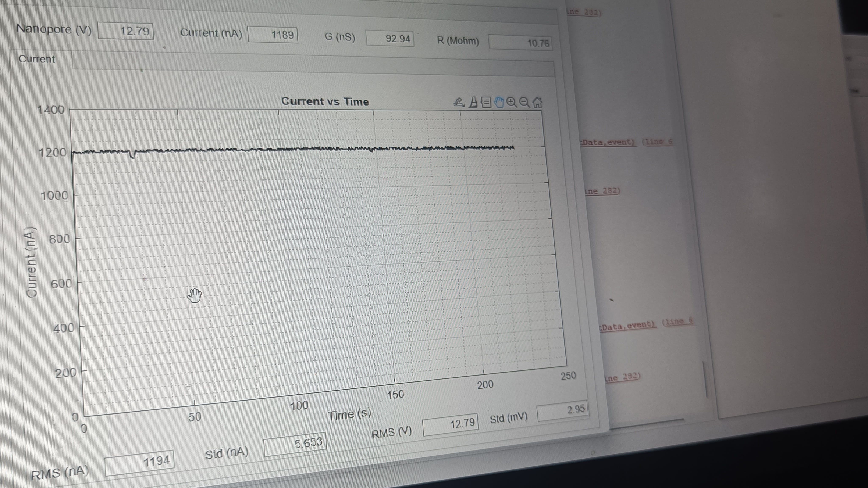Click the Current (nA) value field
868x488 pixels.
coord(273,35)
